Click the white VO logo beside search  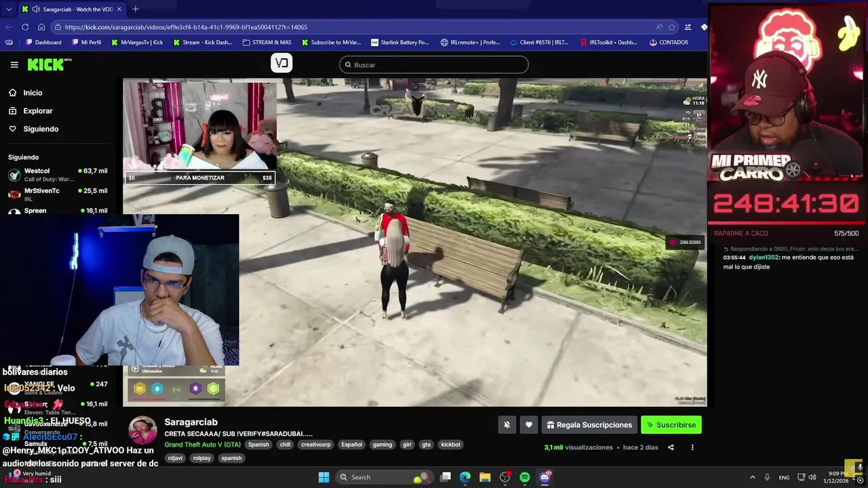tap(281, 63)
